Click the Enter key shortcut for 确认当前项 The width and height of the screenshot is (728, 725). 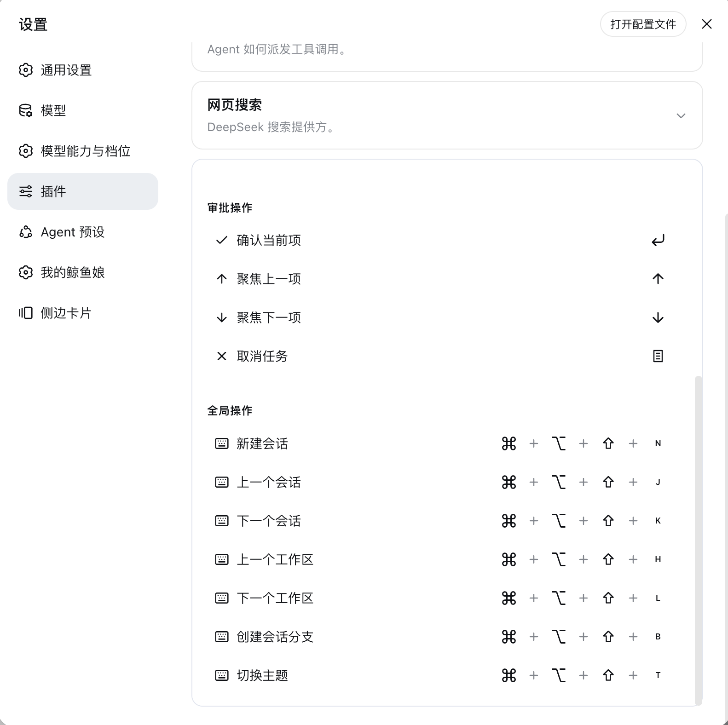coord(658,240)
